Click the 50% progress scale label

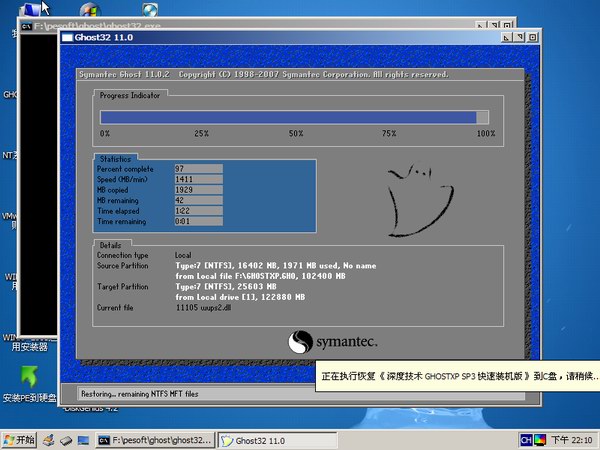pos(296,134)
